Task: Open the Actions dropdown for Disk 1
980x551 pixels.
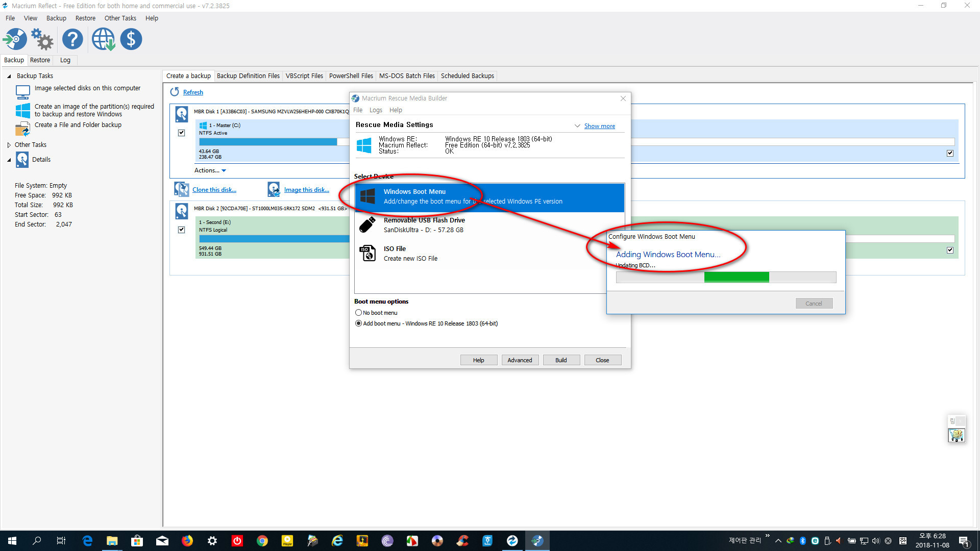Action: [x=210, y=170]
